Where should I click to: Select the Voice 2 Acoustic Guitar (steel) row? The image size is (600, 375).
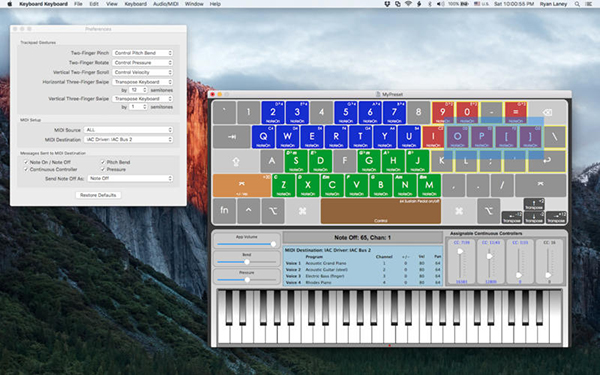click(x=363, y=269)
